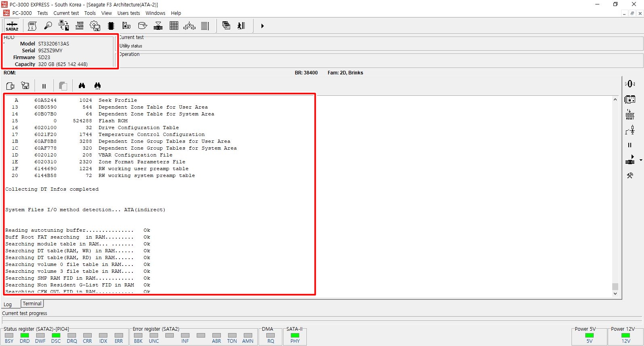Click the cascaded windows icon
Screen dimensions: 644x346
tap(226, 26)
